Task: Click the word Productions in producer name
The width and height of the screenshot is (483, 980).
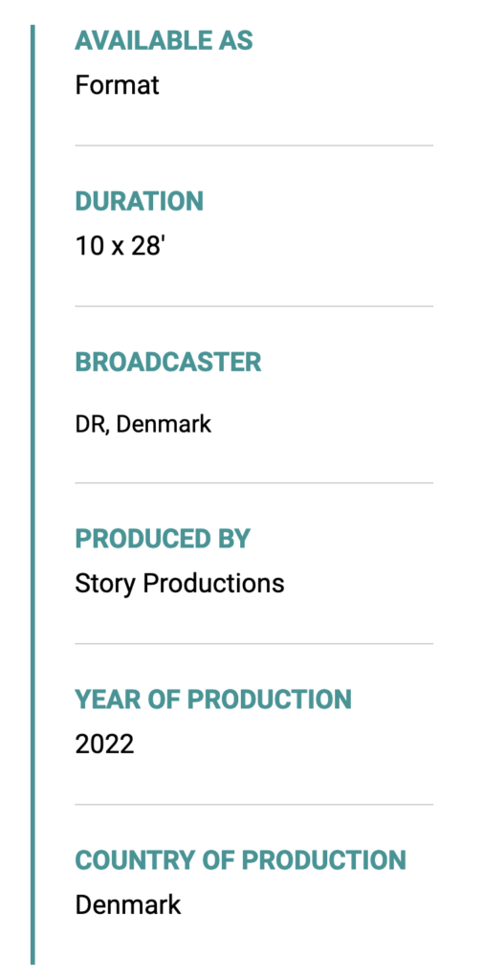Action: point(213,584)
